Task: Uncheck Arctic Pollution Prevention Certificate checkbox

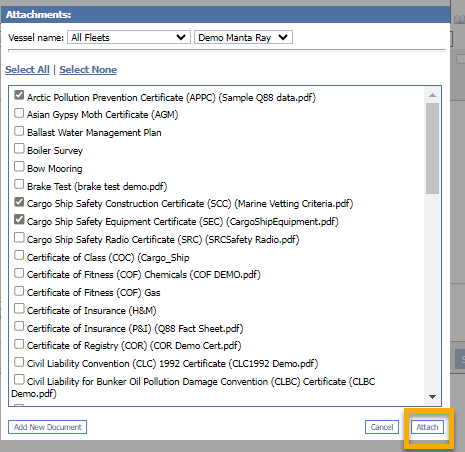Action: click(x=19, y=95)
